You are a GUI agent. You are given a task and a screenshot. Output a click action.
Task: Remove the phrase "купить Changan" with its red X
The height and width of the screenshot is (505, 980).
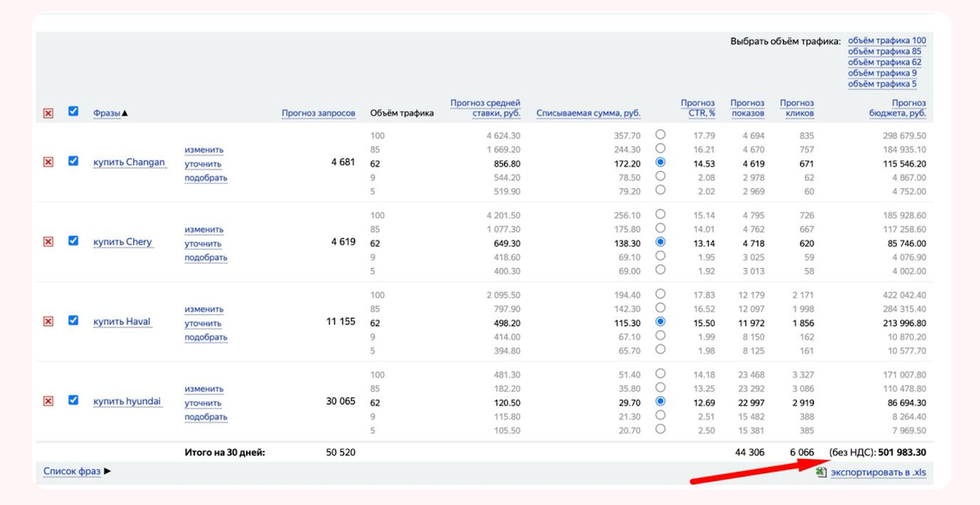coord(48,163)
